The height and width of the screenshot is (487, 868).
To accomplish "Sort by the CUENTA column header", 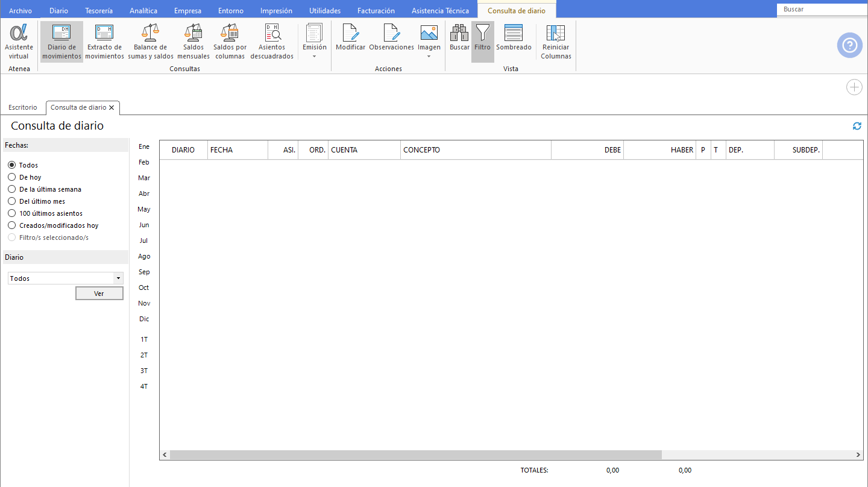I will 364,150.
